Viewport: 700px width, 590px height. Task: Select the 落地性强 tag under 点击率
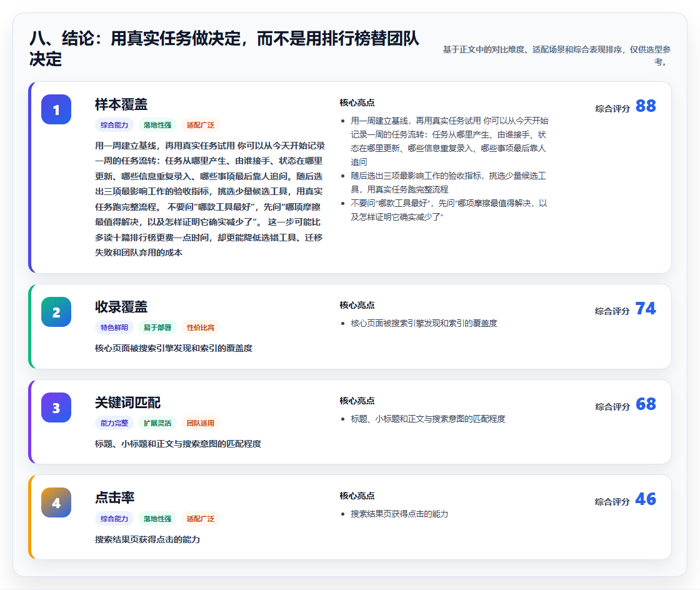pyautogui.click(x=157, y=519)
